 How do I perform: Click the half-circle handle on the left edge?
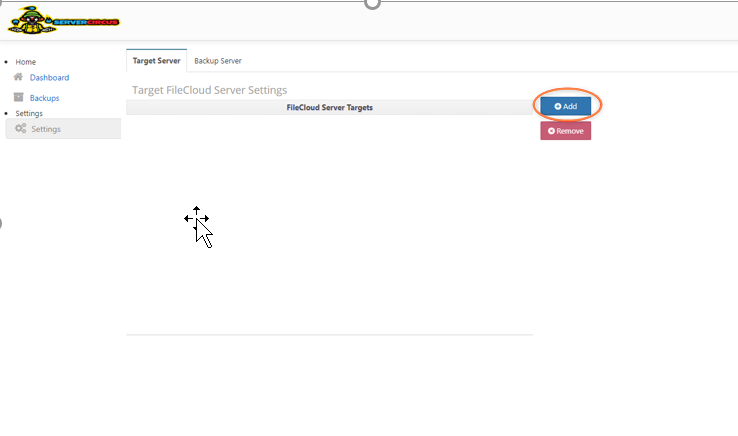click(1, 222)
